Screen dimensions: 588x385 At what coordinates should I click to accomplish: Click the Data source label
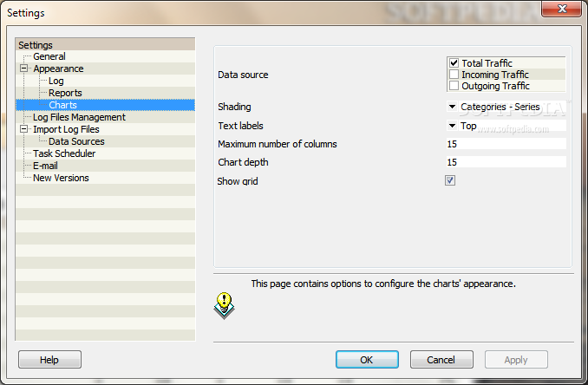coord(243,75)
